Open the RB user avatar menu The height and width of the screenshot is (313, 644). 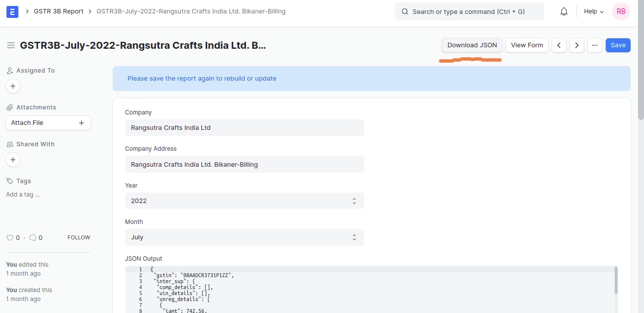click(x=621, y=11)
